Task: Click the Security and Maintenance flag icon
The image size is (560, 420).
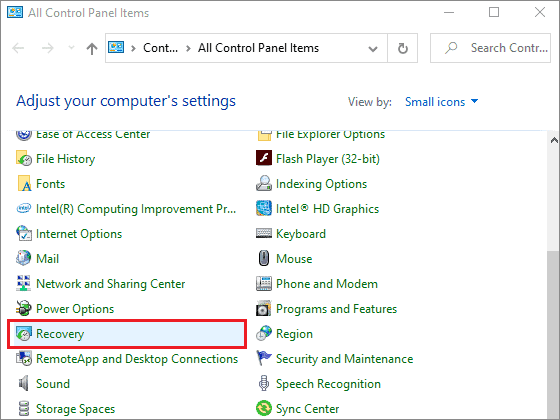Action: tap(264, 358)
